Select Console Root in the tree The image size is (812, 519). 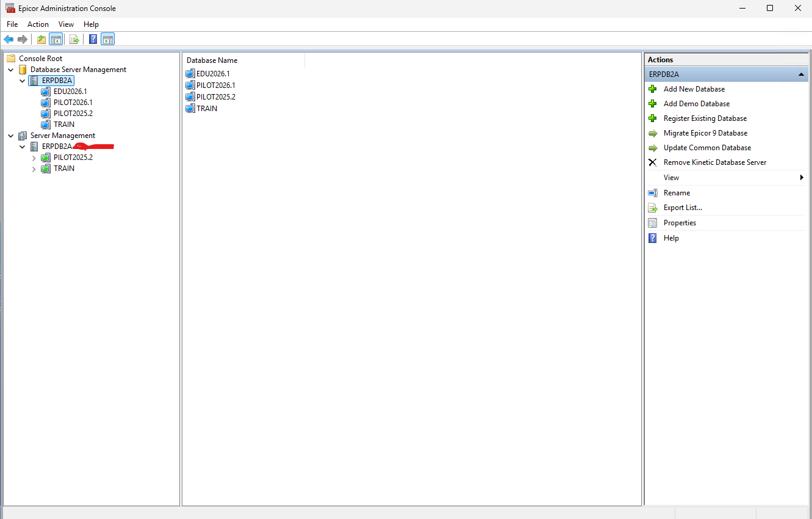[40, 59]
